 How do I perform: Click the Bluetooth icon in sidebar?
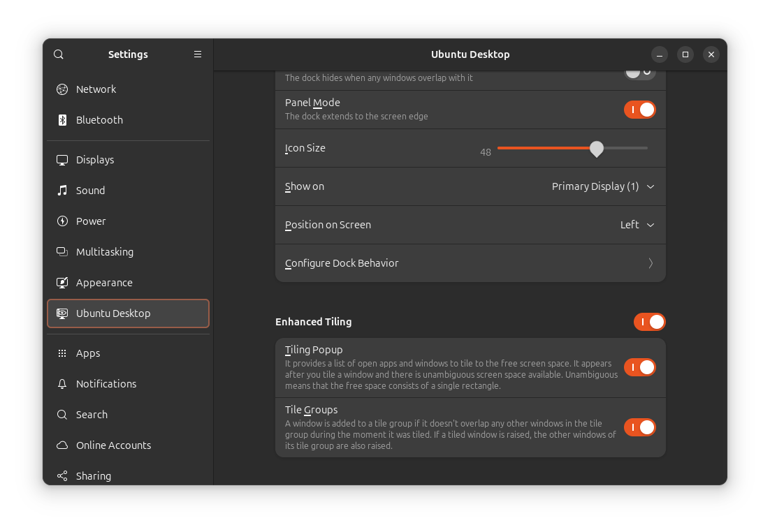[62, 119]
